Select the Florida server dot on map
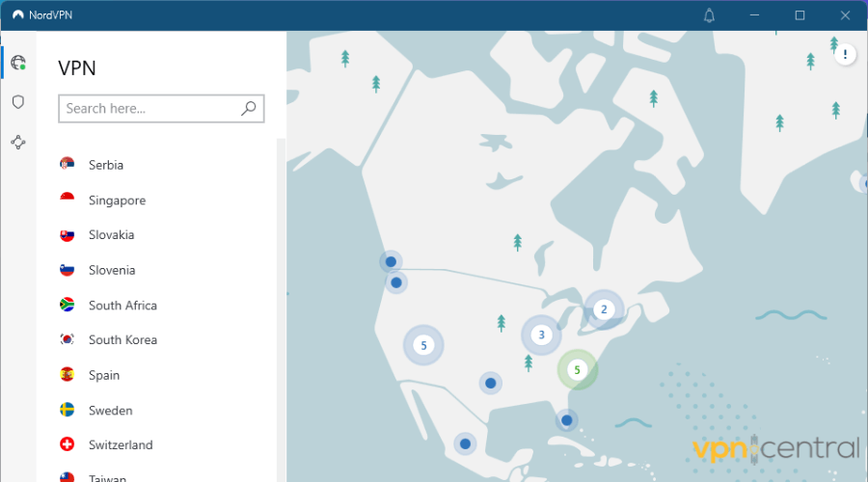Screen dimensions: 868x482 pyautogui.click(x=566, y=420)
